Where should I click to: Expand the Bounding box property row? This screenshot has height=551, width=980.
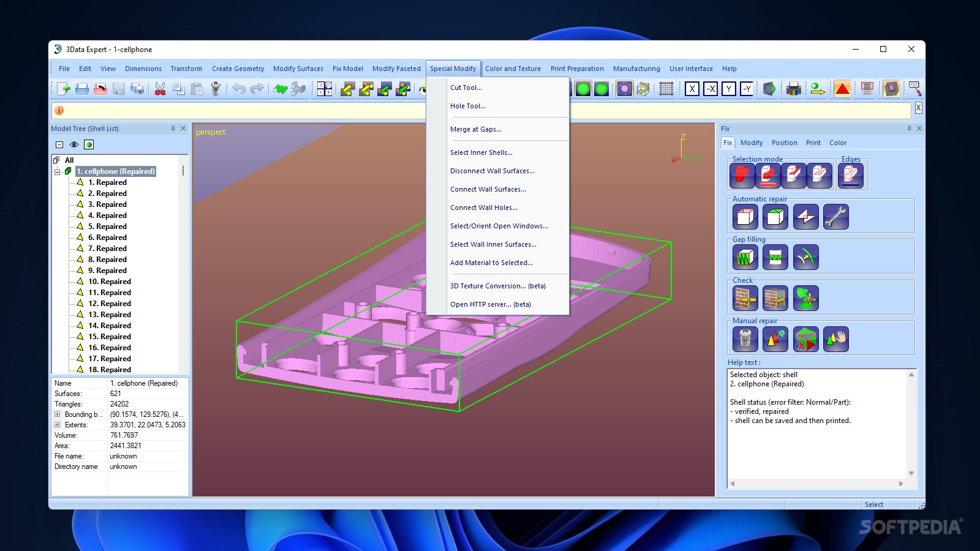[58, 414]
